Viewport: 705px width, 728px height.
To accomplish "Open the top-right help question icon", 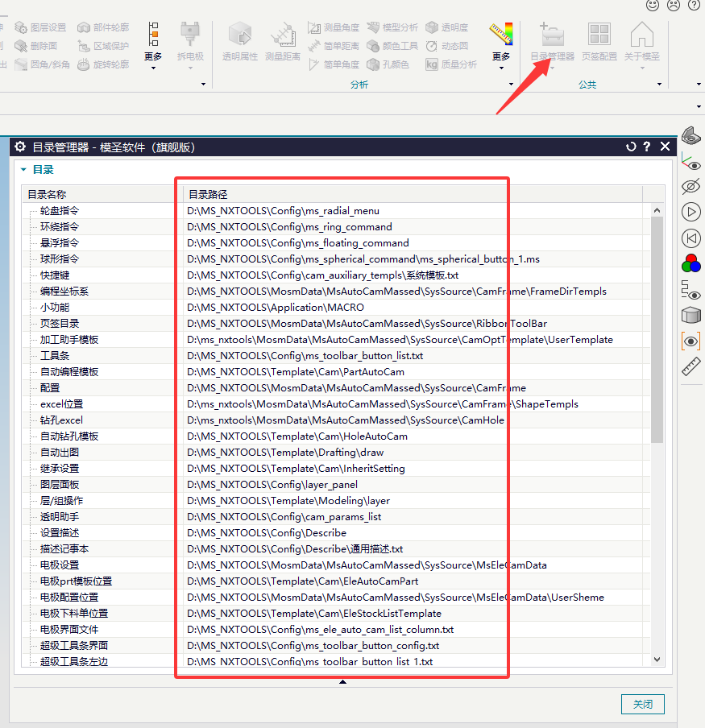I will (x=694, y=5).
